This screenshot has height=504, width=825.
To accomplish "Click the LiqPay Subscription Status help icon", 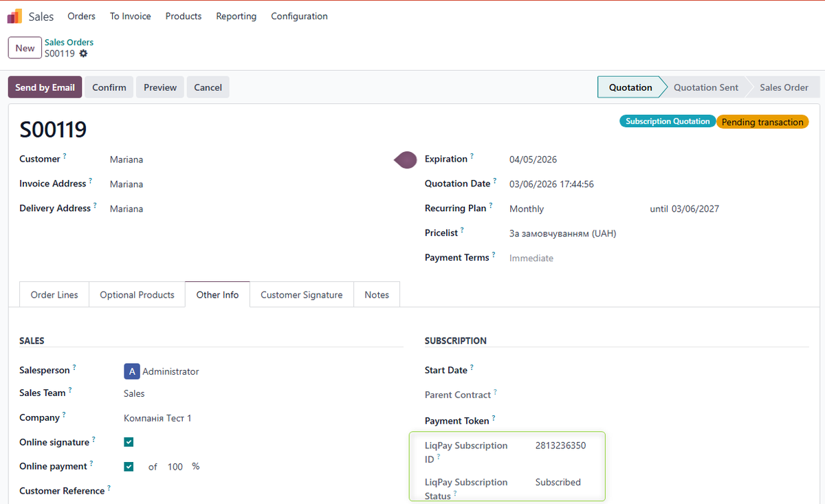I will pos(454,494).
